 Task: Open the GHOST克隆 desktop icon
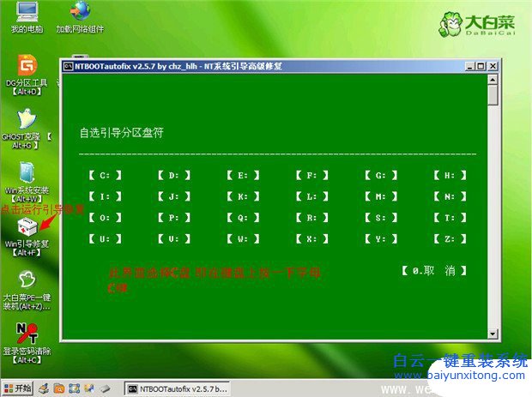click(x=27, y=129)
